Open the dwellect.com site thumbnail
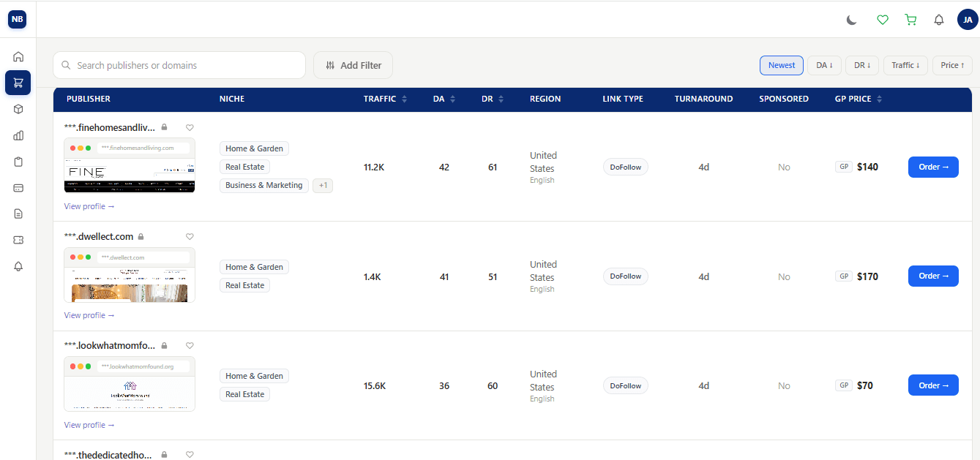Viewport: 980px width, 460px height. (x=130, y=275)
